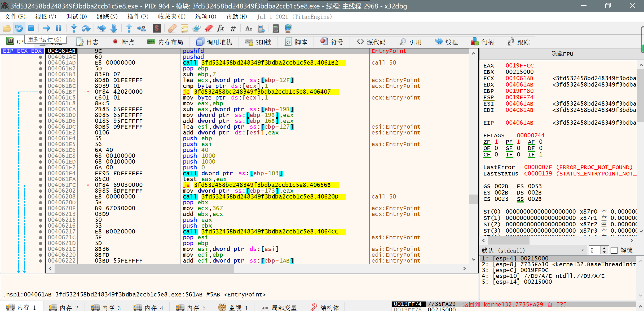The image size is (644, 311).
Task: Open the built-in calculator icon
Action: (276, 28)
